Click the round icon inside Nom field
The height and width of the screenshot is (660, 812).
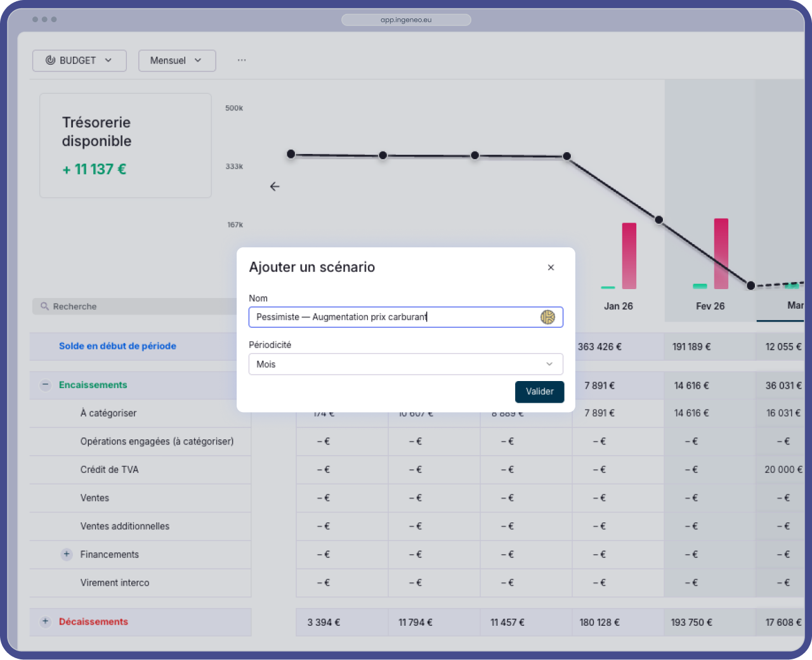[547, 317]
